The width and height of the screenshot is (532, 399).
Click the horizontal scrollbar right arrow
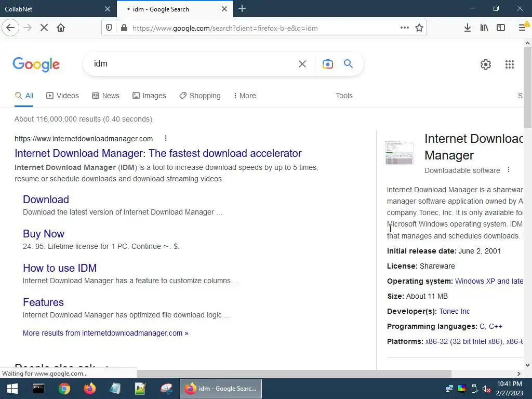519,374
